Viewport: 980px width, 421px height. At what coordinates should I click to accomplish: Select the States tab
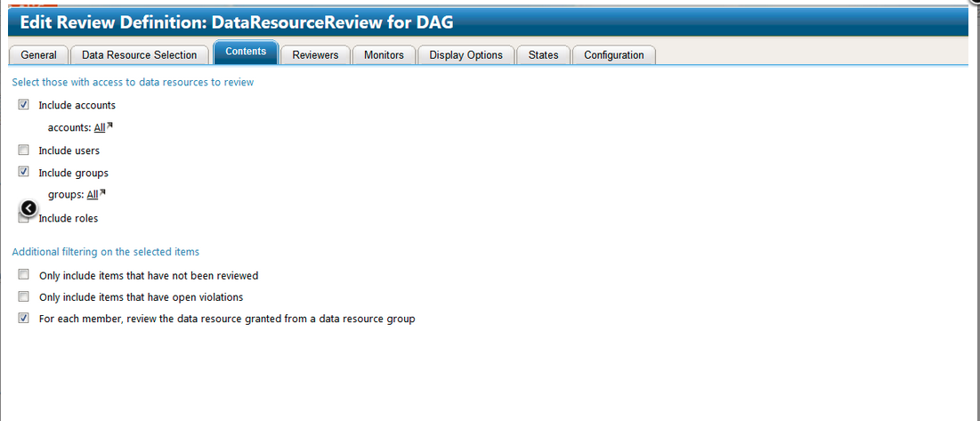pyautogui.click(x=543, y=55)
